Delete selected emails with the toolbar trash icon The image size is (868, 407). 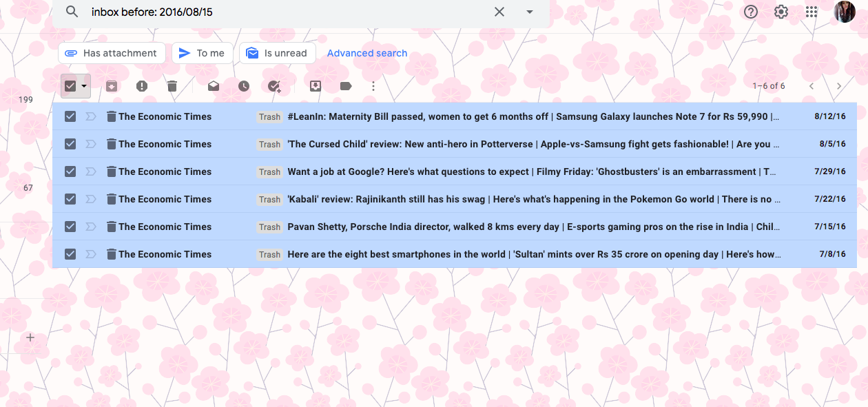click(172, 86)
